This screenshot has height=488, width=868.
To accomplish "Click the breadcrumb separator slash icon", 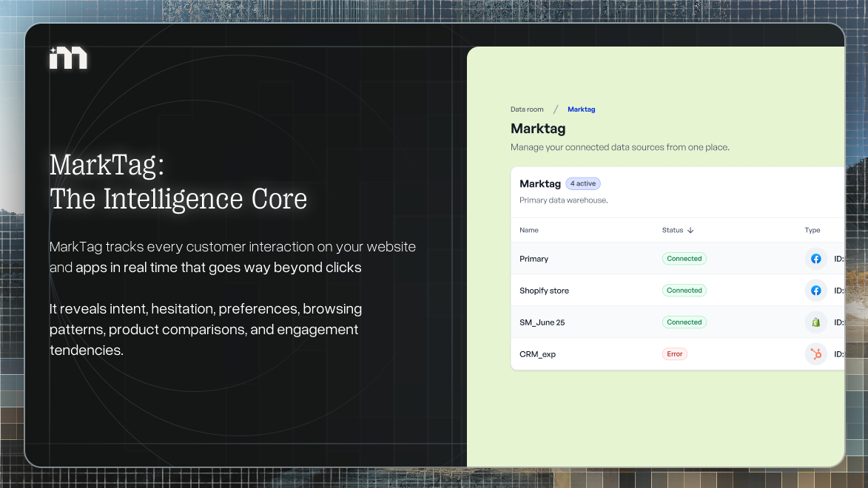I will point(555,109).
